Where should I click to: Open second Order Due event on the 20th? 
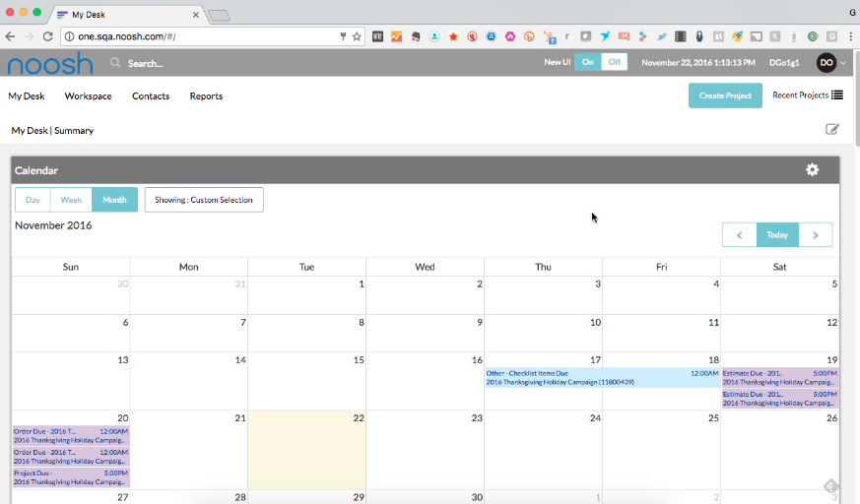[x=71, y=457]
